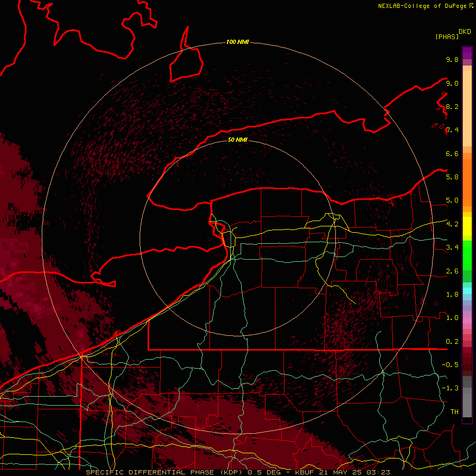The height and width of the screenshot is (476, 476).
Task: Click the 6.6 scale value label
Action: point(452,153)
